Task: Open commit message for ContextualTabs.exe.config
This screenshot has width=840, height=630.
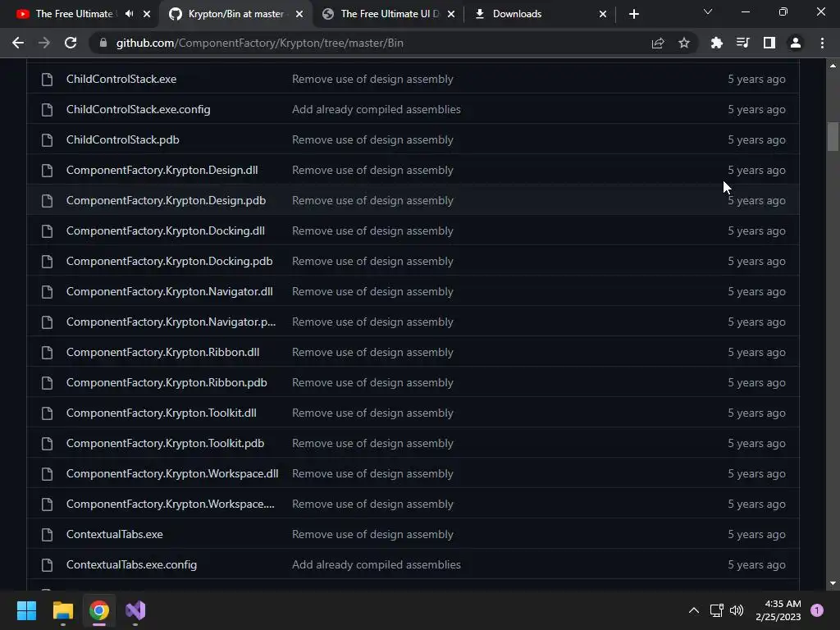Action: coord(376,564)
